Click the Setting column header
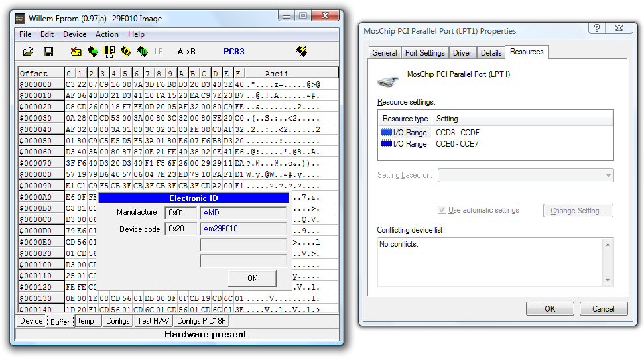The image size is (644, 358). (523, 119)
